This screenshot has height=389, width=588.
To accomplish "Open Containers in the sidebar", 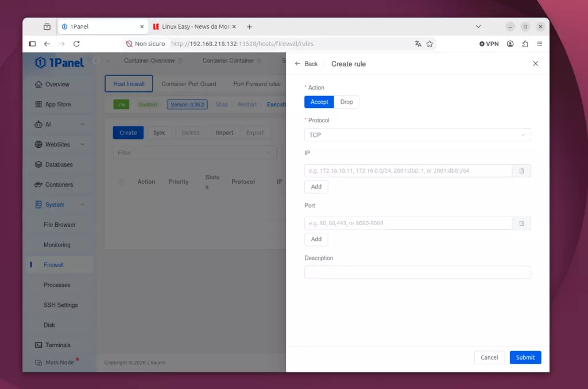I will point(59,184).
